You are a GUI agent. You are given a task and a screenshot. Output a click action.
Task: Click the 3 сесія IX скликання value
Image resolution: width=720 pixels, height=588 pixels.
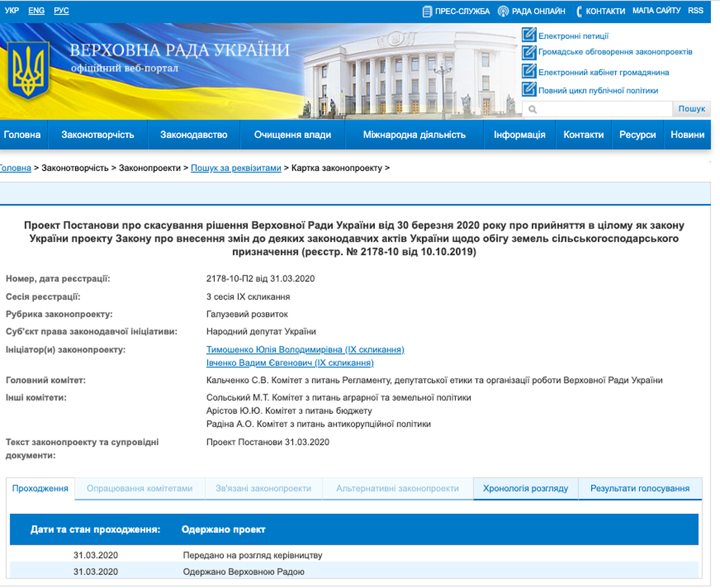(x=248, y=296)
